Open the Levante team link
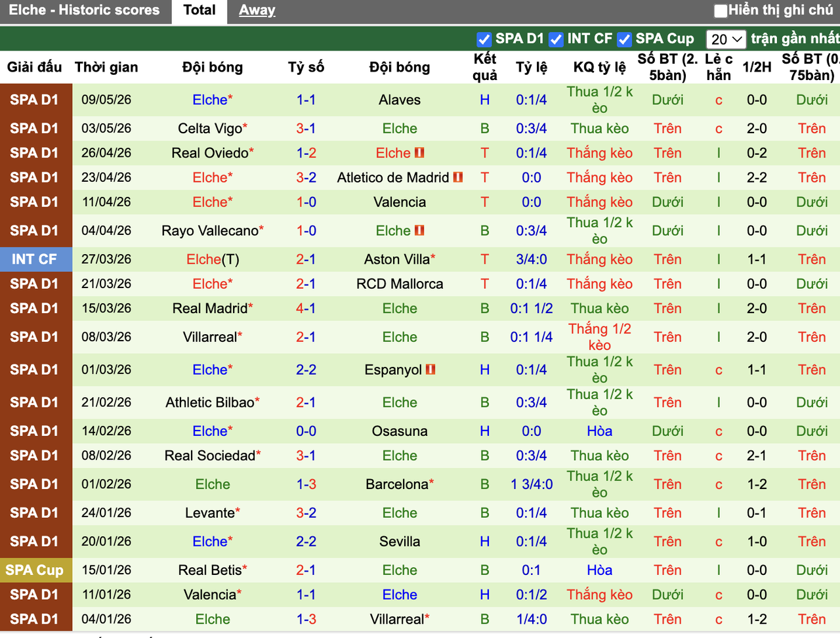Screen dimensions: 840x638 (x=210, y=513)
